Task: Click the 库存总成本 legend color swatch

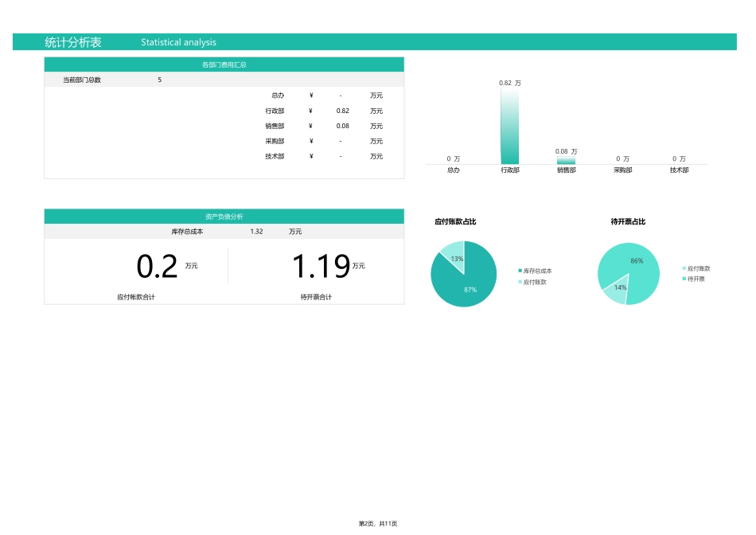Action: click(520, 271)
